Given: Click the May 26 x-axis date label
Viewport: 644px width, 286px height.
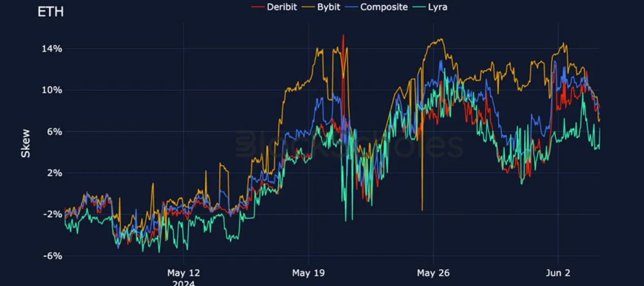Looking at the screenshot, I should click(x=433, y=273).
